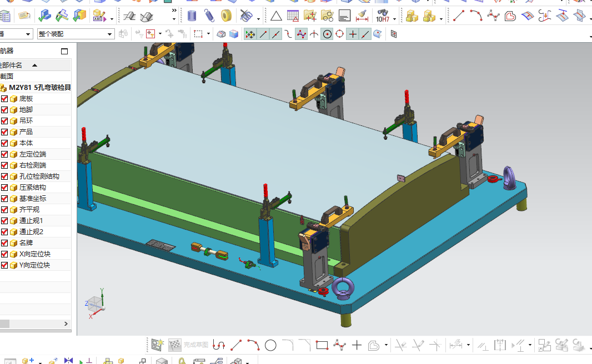Expand the 10H7 icon dropdown arrow
Screen dimensions: 592x364
[394, 19]
